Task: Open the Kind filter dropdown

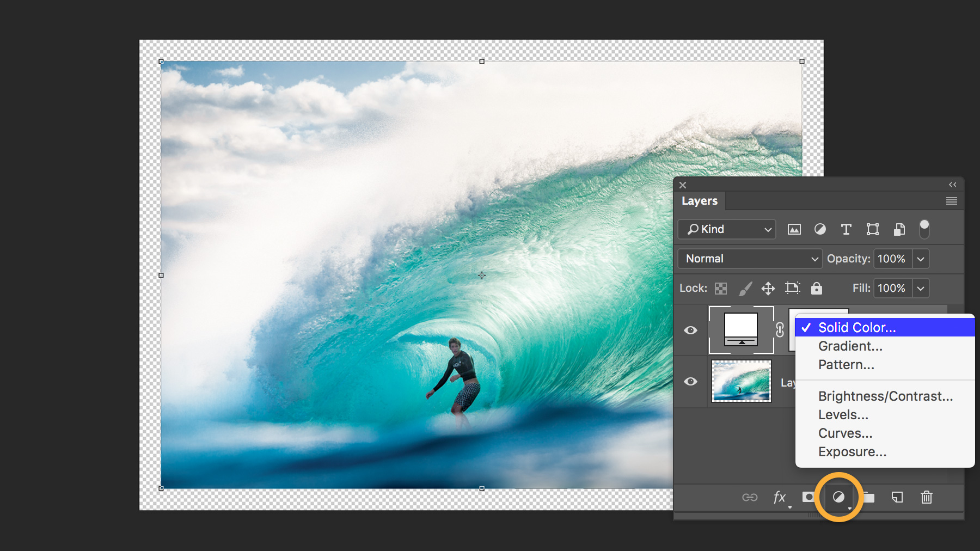Action: tap(726, 229)
